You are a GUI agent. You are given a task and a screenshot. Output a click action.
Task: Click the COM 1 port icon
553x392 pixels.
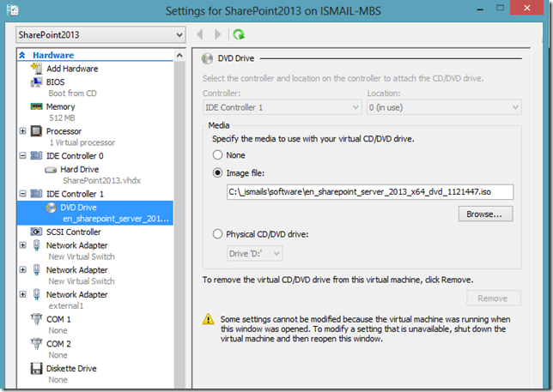click(x=36, y=319)
